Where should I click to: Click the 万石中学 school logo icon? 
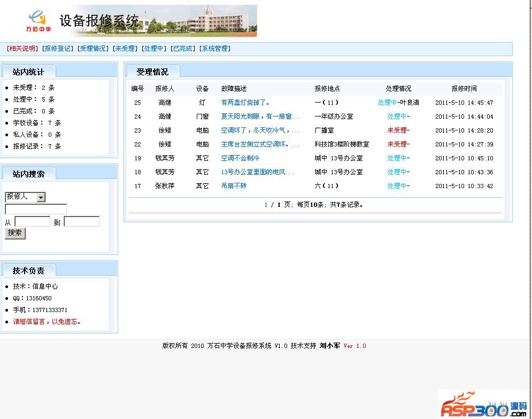tap(37, 21)
